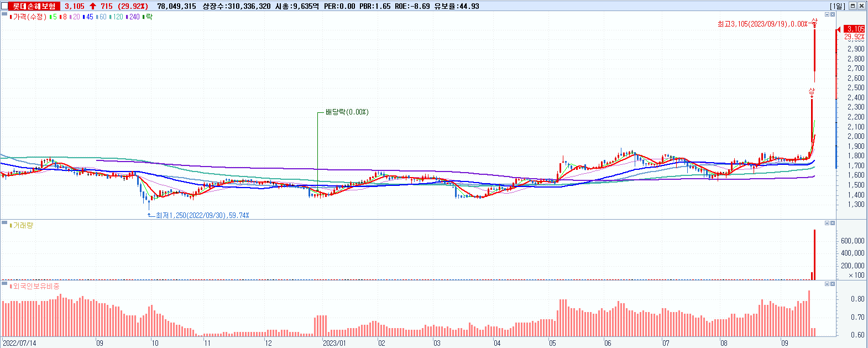Click the red up-arrow beside 715
The image size is (868, 348).
click(x=93, y=6)
